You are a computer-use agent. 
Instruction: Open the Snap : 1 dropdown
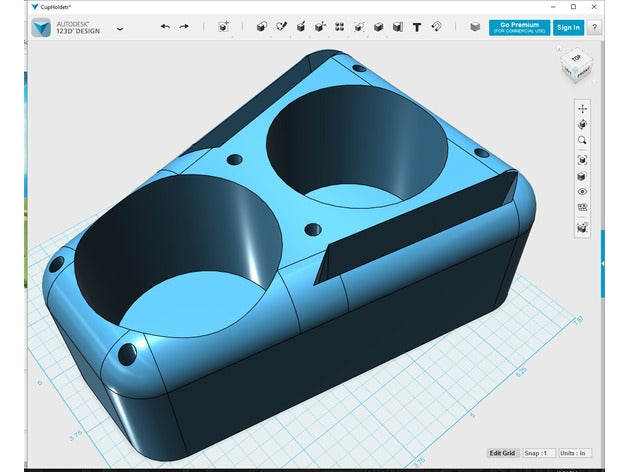(x=539, y=453)
